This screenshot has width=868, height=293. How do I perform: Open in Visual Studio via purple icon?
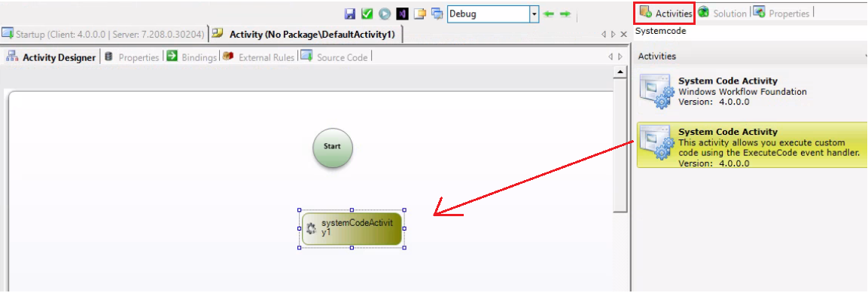402,14
